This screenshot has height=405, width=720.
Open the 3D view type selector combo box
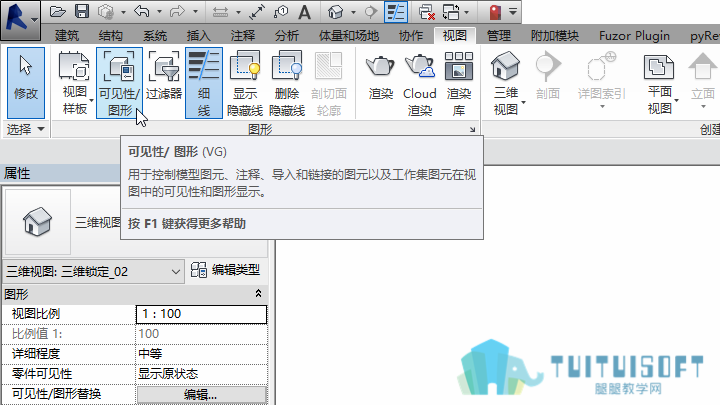click(93, 272)
